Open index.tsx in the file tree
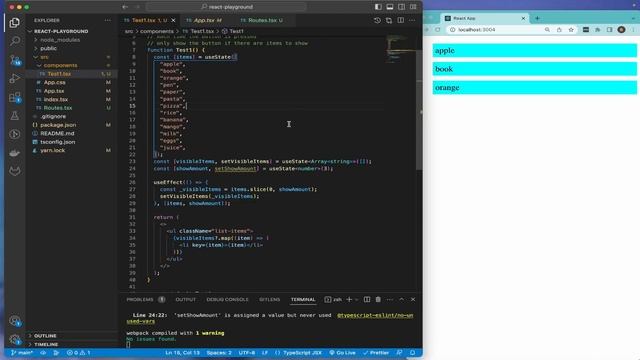 (x=56, y=100)
